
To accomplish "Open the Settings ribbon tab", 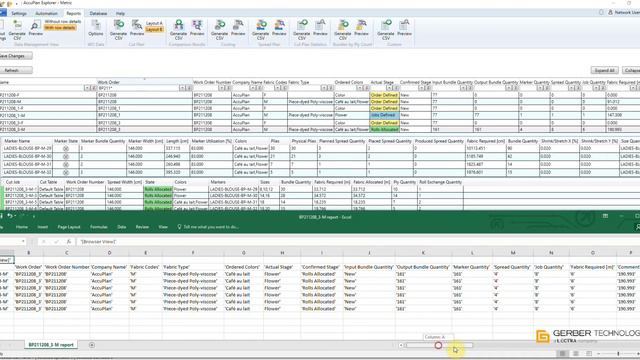I will [x=19, y=13].
